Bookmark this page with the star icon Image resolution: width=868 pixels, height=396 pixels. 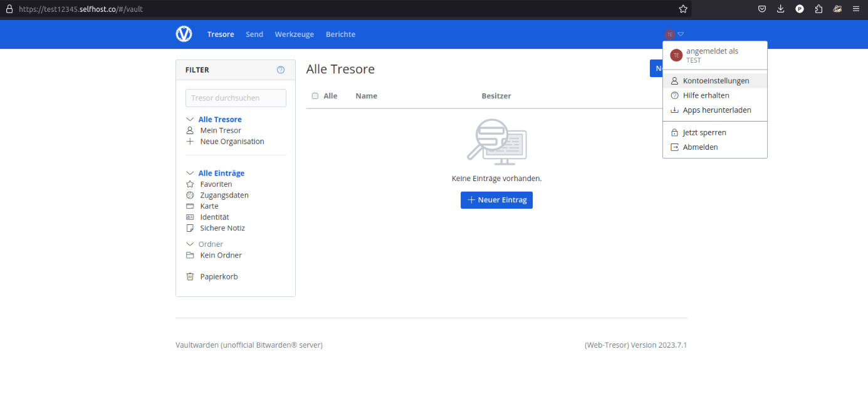coord(683,9)
